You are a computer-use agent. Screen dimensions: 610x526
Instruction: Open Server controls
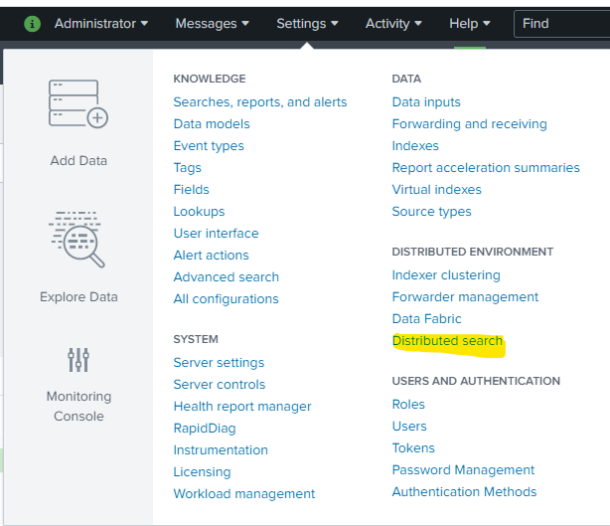point(219,384)
